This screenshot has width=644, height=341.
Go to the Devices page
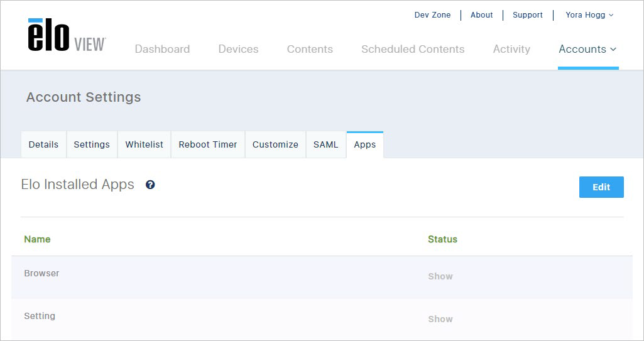click(238, 49)
